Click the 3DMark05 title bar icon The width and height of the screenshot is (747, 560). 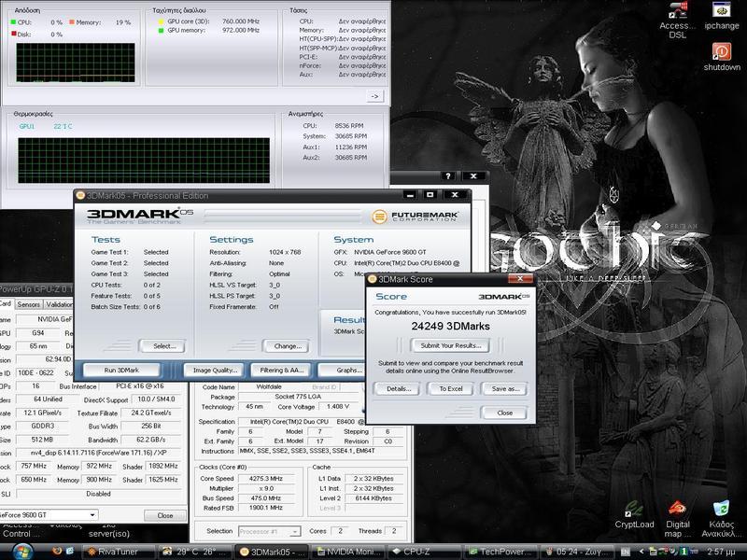coord(80,195)
